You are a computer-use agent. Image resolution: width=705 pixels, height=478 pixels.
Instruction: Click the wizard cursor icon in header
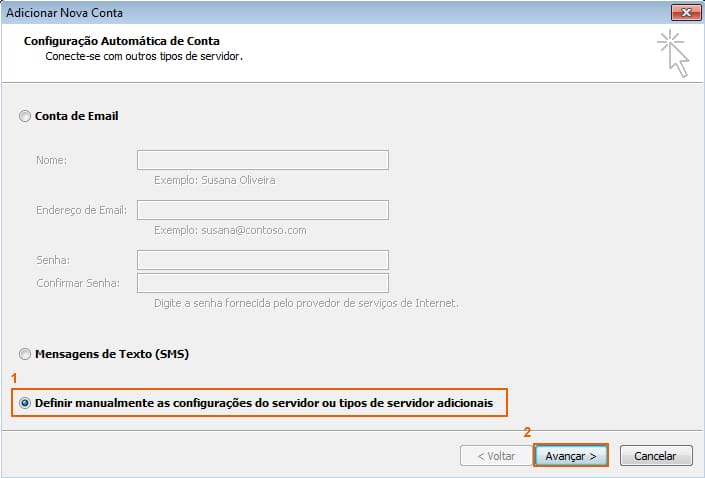pos(673,53)
